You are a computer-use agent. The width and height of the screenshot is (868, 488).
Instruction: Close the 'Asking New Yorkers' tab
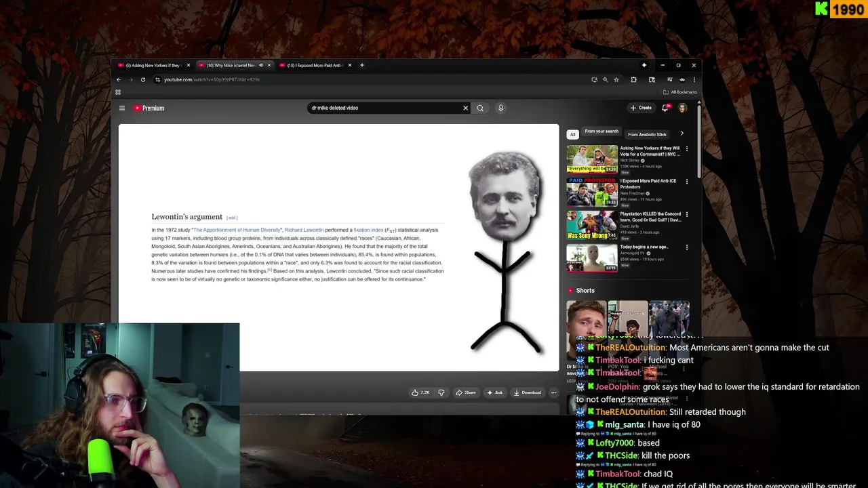(189, 65)
